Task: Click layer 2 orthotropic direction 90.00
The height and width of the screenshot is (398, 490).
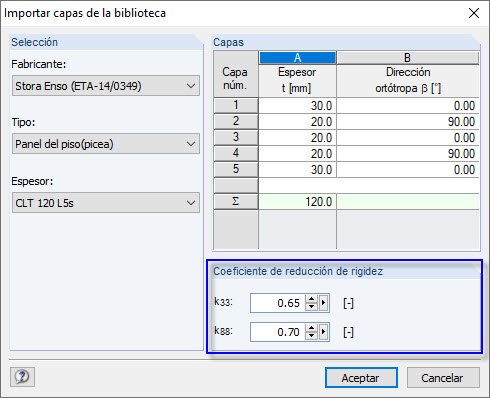Action: 408,122
